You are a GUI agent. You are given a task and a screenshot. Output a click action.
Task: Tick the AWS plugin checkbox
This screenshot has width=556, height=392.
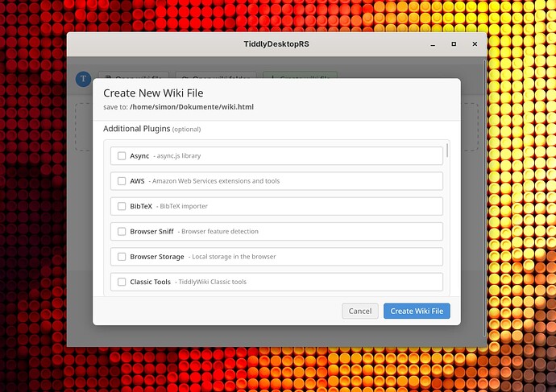[122, 181]
